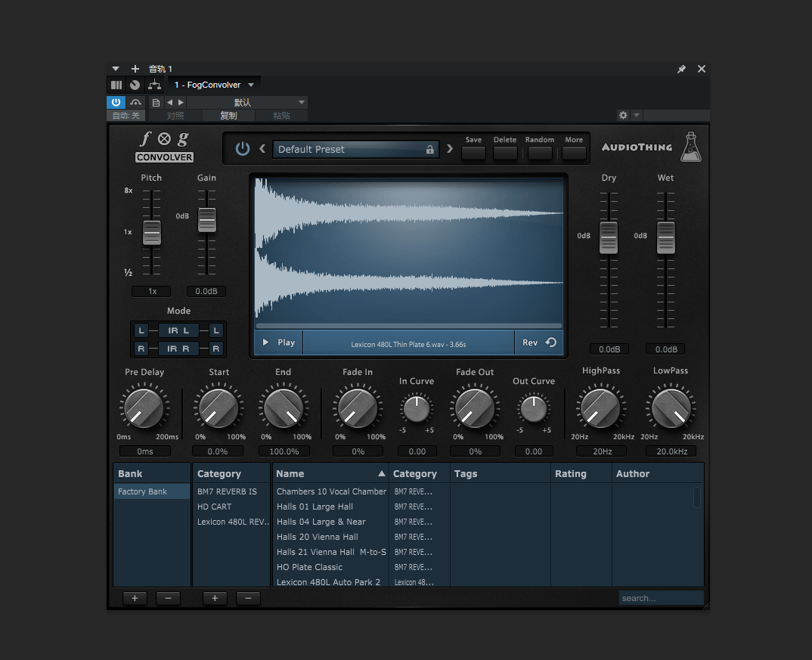Click the LowPass knob

[x=671, y=408]
